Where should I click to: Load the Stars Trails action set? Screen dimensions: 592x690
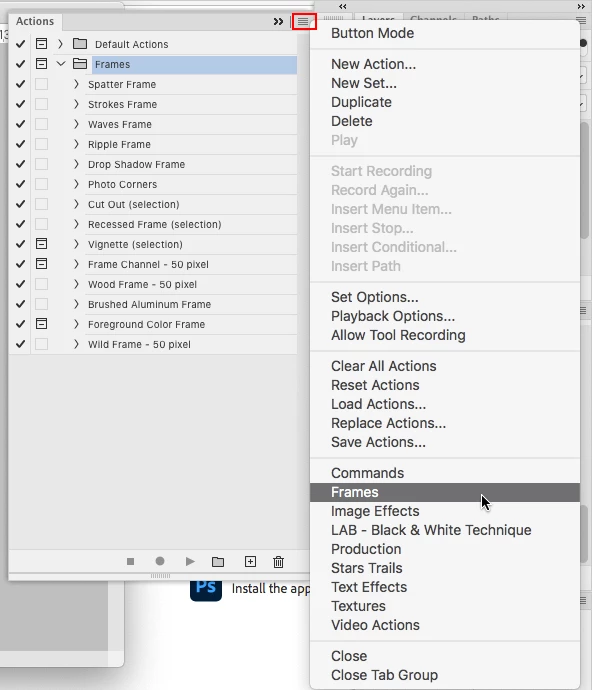tap(445, 568)
